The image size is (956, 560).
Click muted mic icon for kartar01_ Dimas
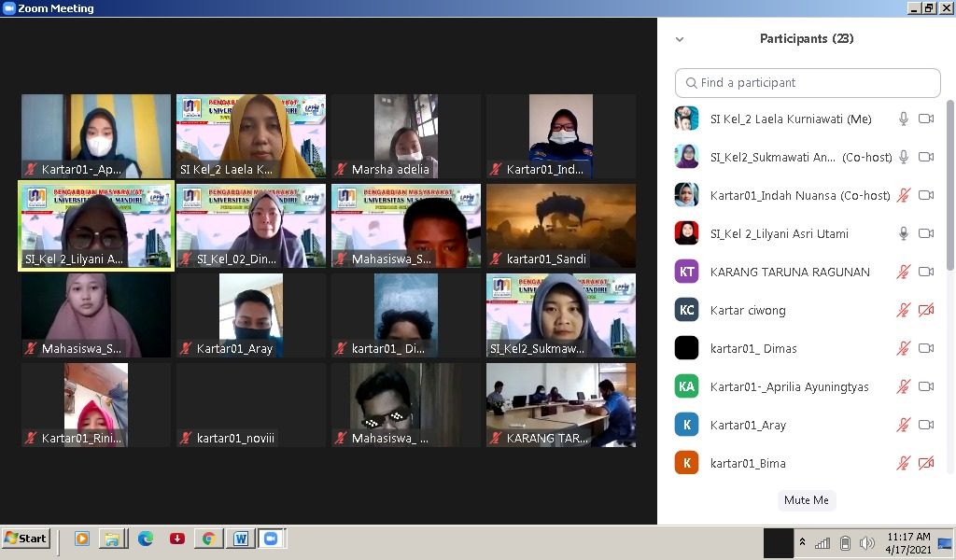pos(904,348)
